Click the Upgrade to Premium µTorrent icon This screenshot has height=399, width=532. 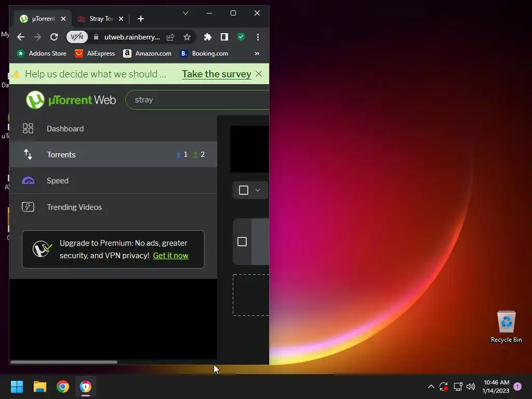[x=42, y=249]
